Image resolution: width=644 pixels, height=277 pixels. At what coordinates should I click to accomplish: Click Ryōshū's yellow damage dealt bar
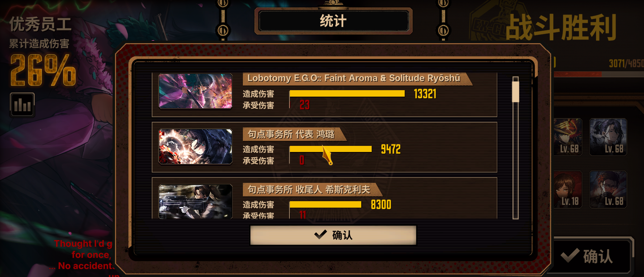pos(347,93)
